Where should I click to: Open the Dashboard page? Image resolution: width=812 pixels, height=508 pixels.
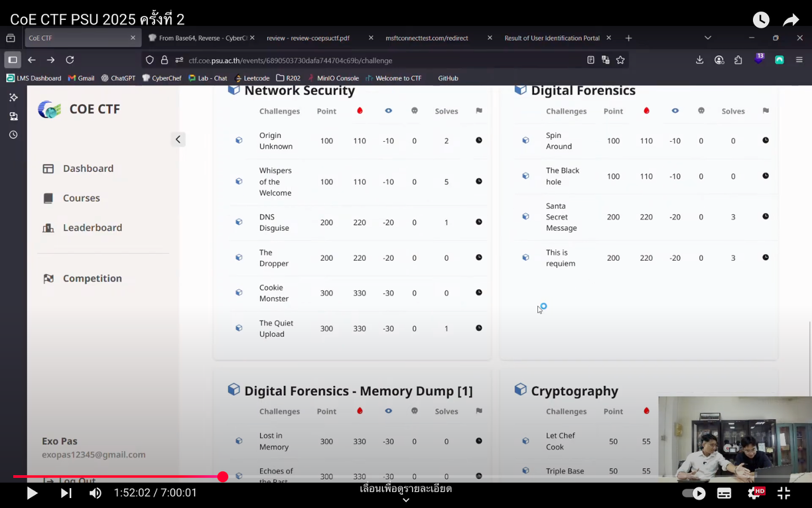tap(88, 168)
